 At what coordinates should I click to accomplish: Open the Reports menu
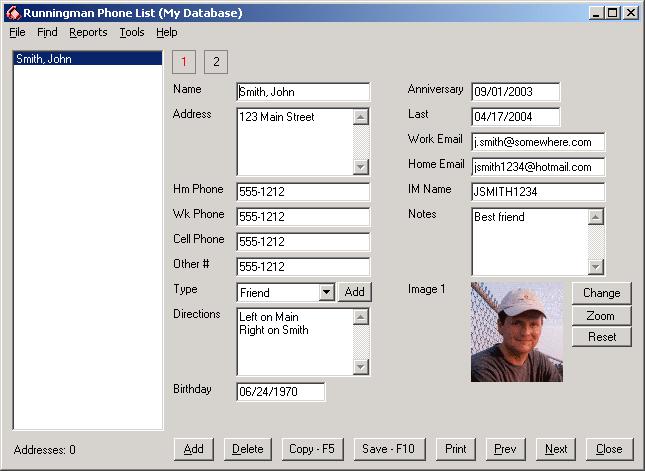(88, 32)
